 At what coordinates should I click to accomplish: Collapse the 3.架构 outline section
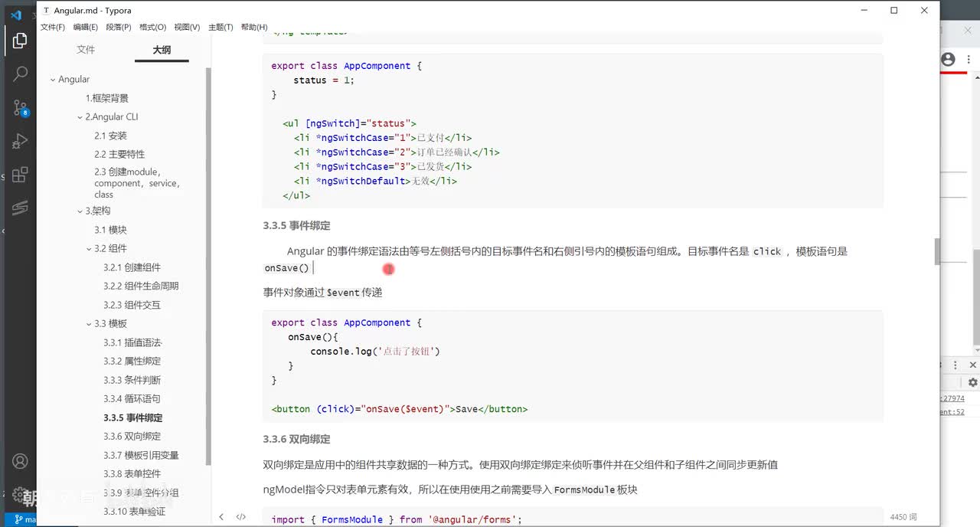point(80,211)
